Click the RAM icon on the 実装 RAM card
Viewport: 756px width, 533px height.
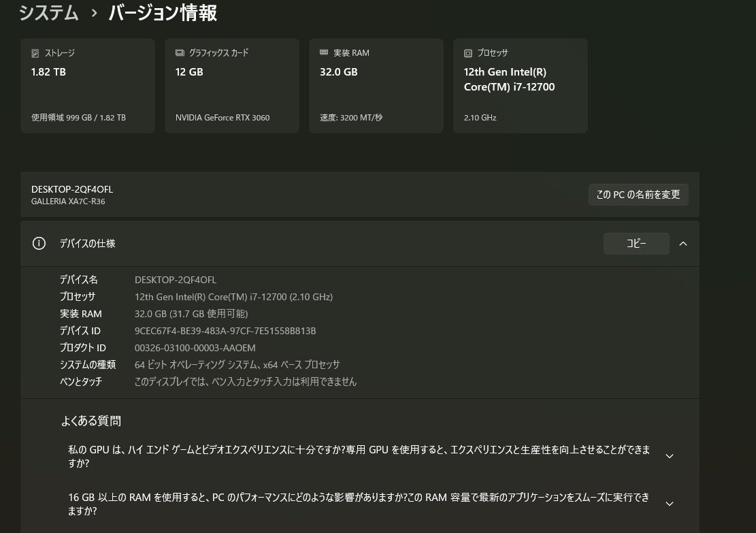tap(323, 52)
